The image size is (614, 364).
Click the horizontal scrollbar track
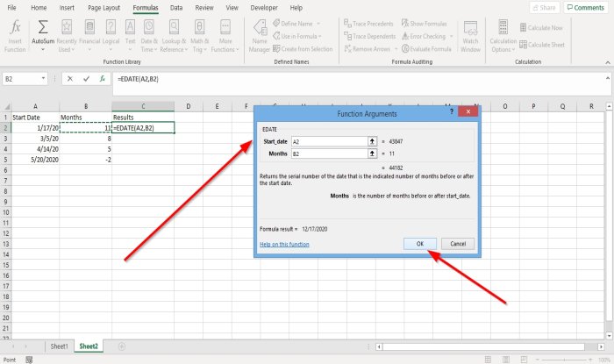(x=483, y=346)
